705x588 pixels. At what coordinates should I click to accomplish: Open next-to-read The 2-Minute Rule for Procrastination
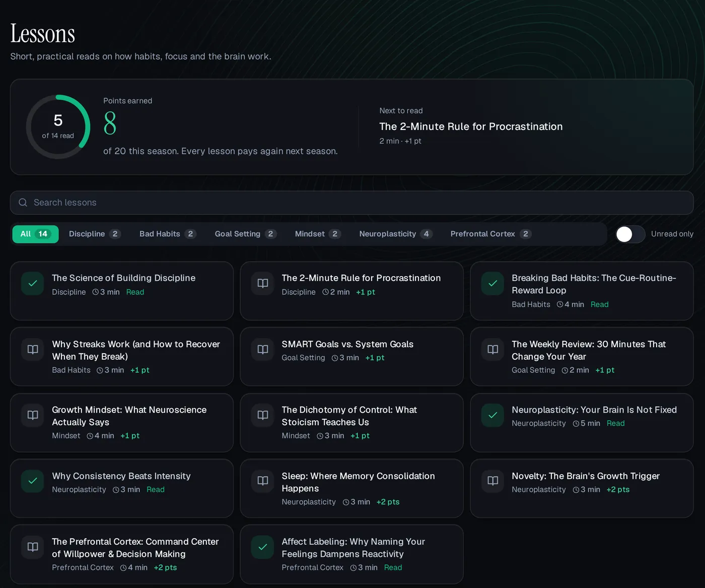tap(471, 126)
